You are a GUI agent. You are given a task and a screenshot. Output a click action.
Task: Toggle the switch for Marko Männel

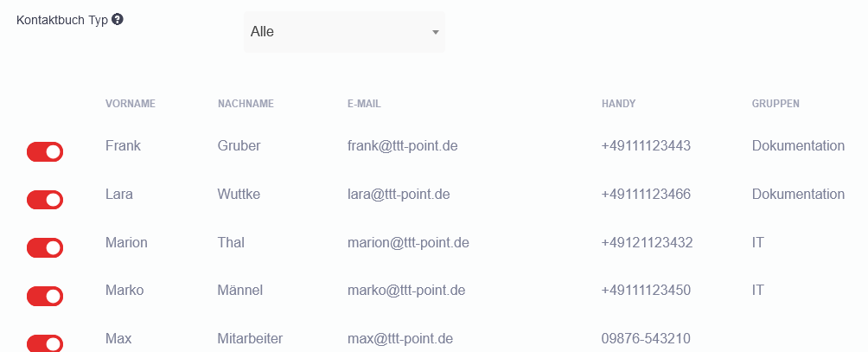coord(45,297)
